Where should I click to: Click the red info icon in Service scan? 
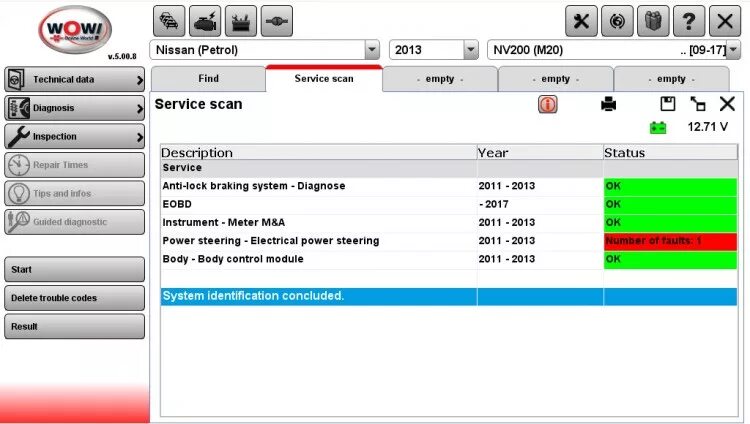pyautogui.click(x=548, y=104)
